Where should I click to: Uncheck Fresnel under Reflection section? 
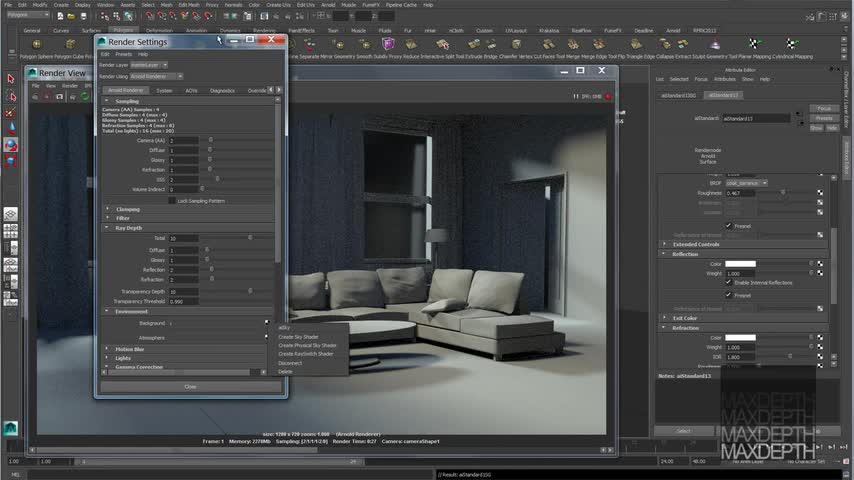click(x=728, y=295)
